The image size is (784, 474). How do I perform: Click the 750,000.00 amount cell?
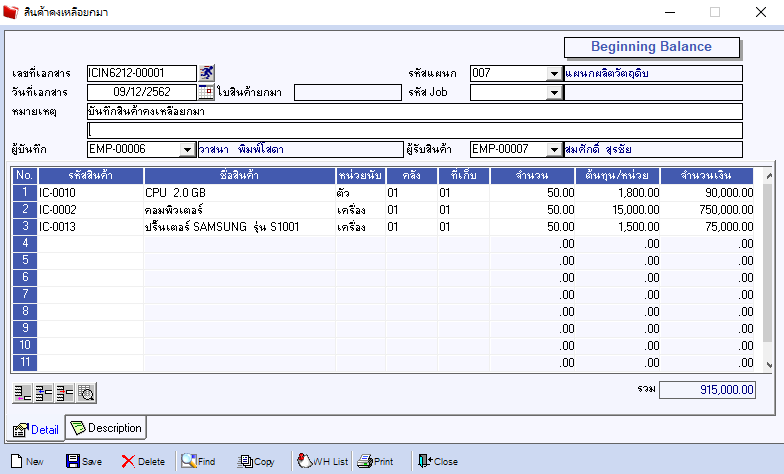[x=707, y=210]
